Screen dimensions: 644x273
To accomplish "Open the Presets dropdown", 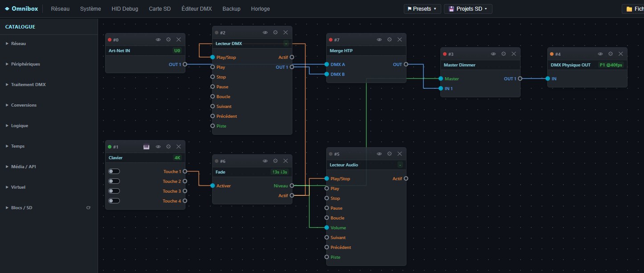I will [422, 9].
